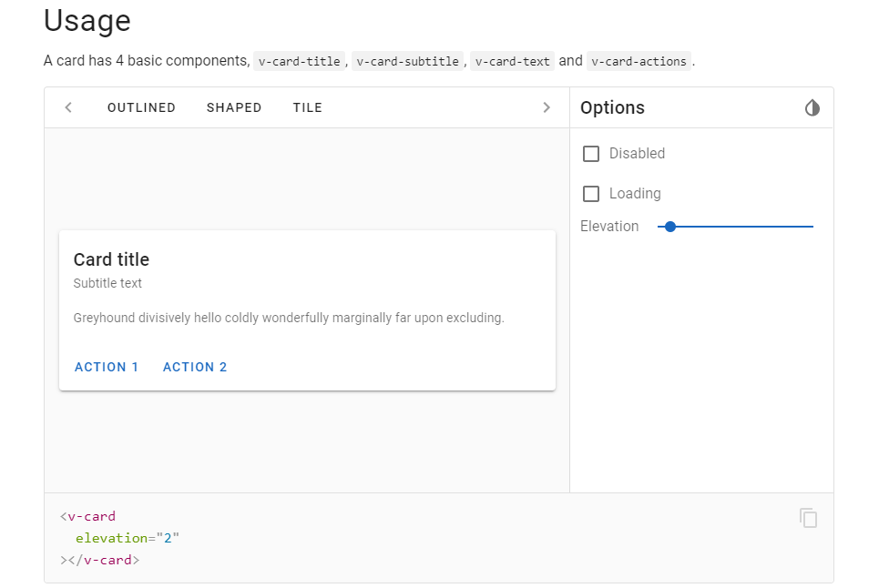Switch to the OUTLINED tab
The width and height of the screenshot is (889, 588).
pyautogui.click(x=141, y=107)
